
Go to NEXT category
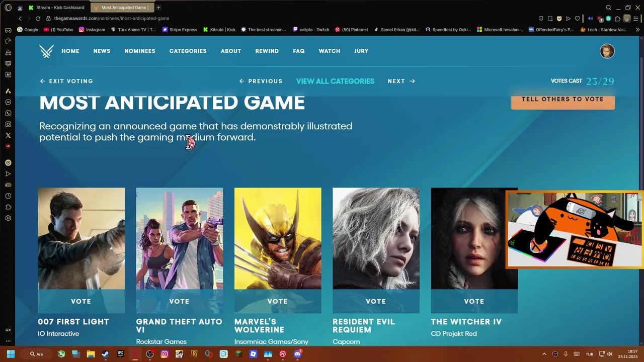click(401, 81)
